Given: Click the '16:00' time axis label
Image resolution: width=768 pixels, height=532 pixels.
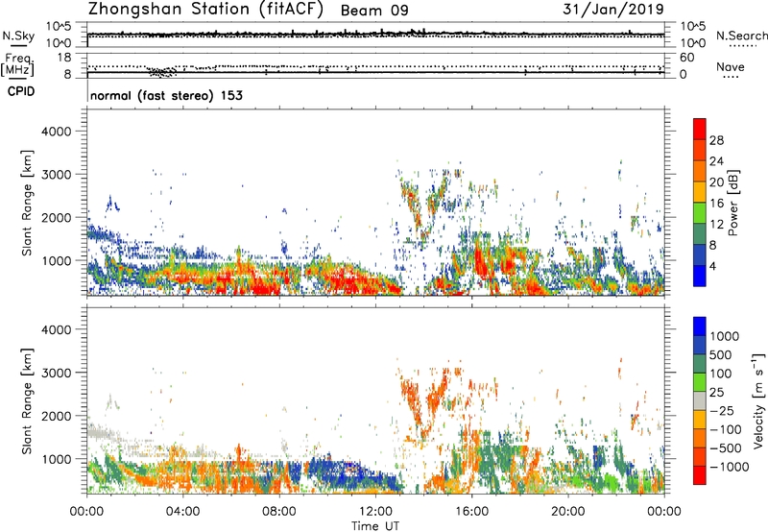Looking at the screenshot, I should pos(471,512).
